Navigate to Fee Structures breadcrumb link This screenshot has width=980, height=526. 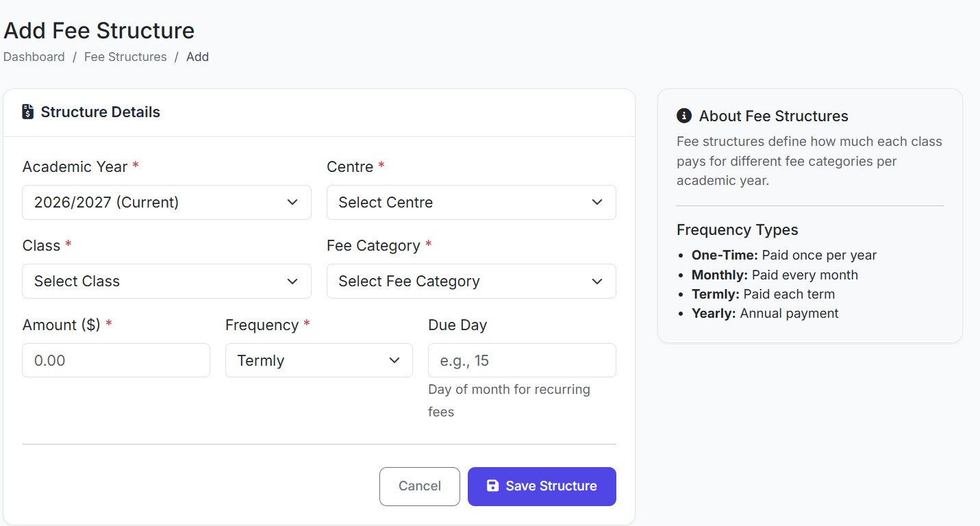point(125,57)
